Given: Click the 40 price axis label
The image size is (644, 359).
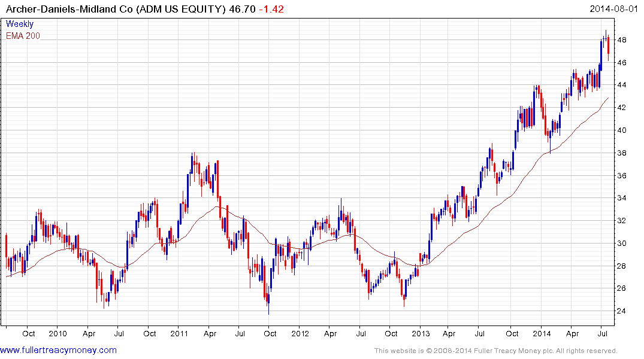Looking at the screenshot, I should coord(621,130).
